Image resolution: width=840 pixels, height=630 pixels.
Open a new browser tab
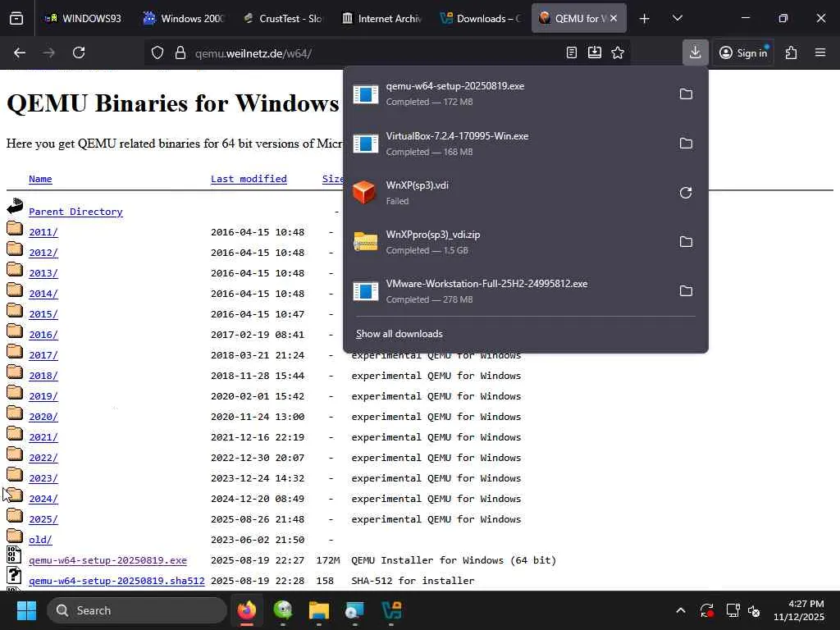coord(645,19)
